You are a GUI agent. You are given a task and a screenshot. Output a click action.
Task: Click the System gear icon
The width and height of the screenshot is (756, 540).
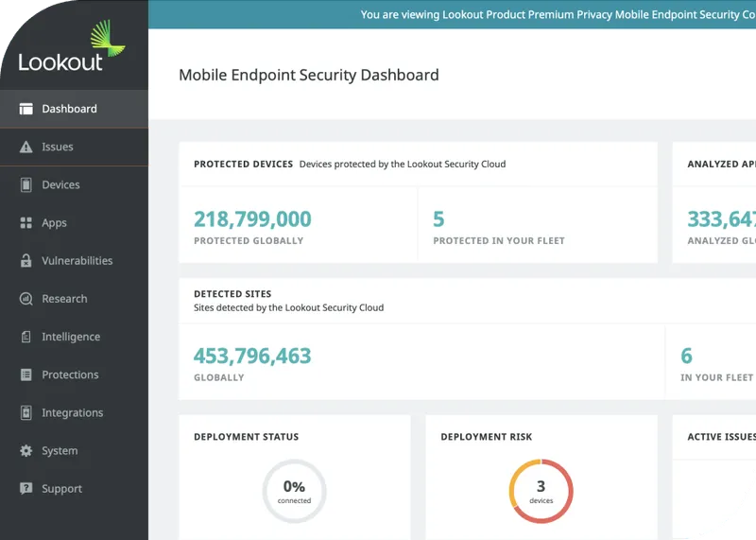point(26,451)
